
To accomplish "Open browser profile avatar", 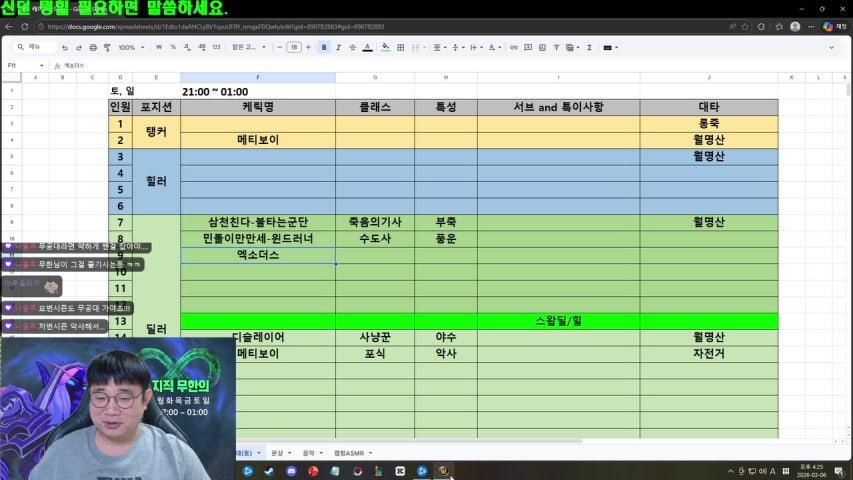I will pyautogui.click(x=795, y=26).
